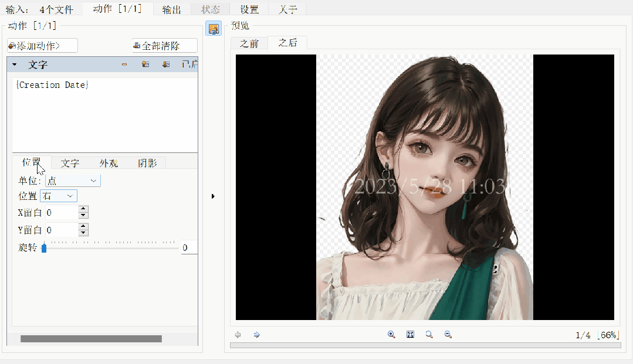The image size is (633, 364).
Task: Show the 之后 preview tab
Action: [288, 42]
